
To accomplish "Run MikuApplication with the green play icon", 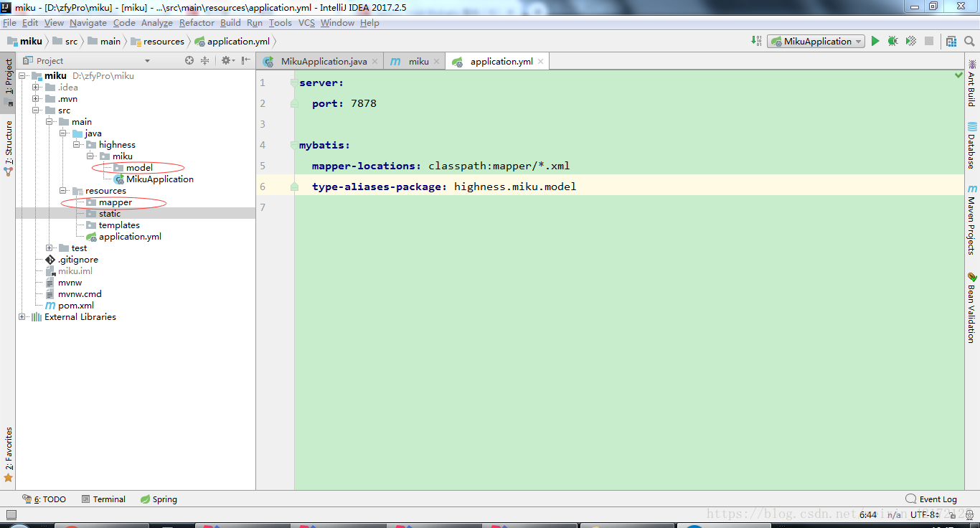I will 875,41.
